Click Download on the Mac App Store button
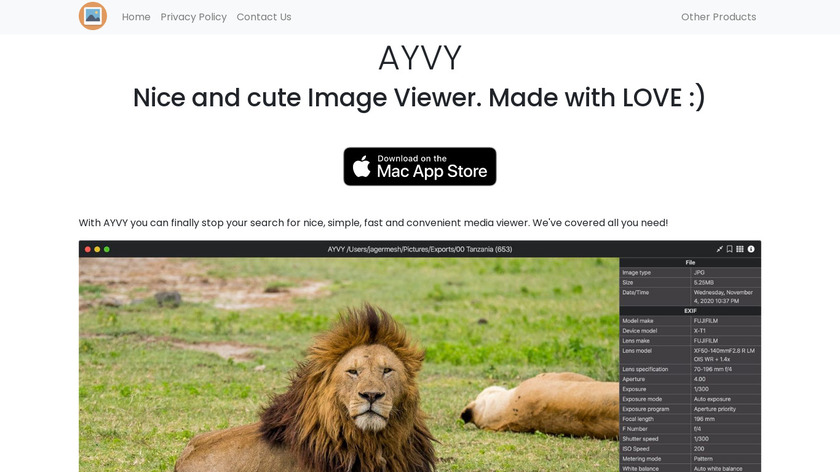The image size is (840, 472). (x=420, y=167)
